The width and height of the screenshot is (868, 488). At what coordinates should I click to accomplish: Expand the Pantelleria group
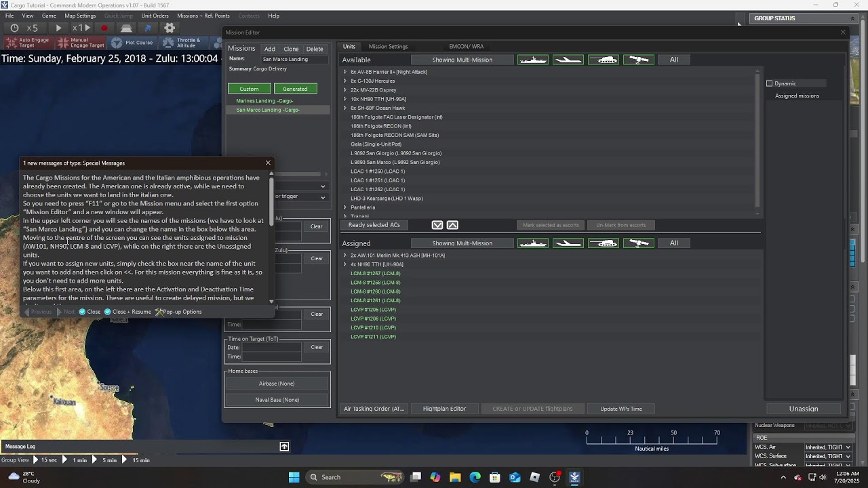click(x=344, y=207)
